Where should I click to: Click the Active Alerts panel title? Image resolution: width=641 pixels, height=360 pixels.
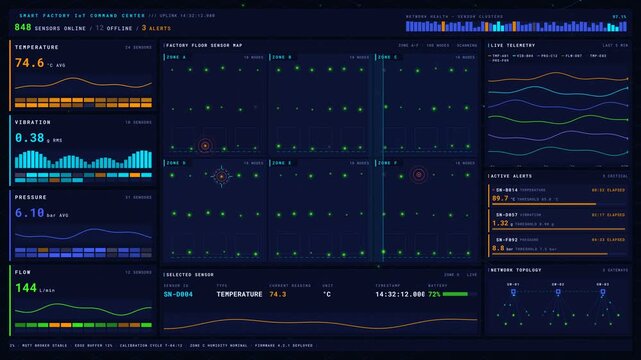tap(511, 176)
